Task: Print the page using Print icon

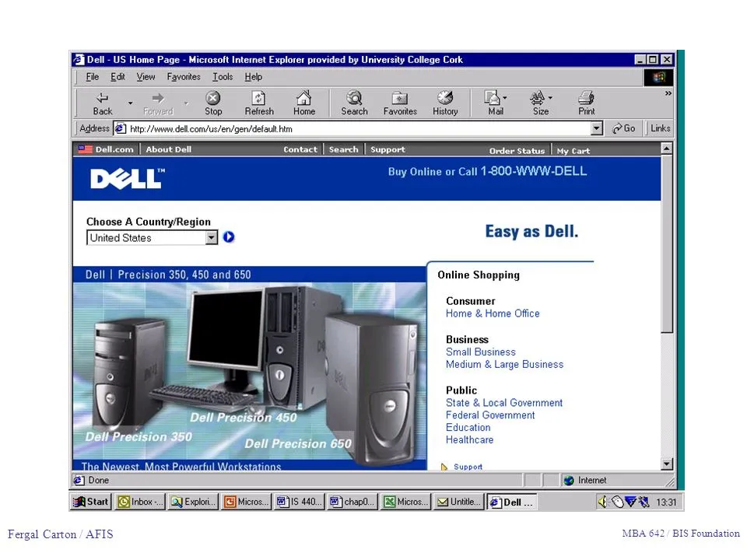Action: [586, 98]
